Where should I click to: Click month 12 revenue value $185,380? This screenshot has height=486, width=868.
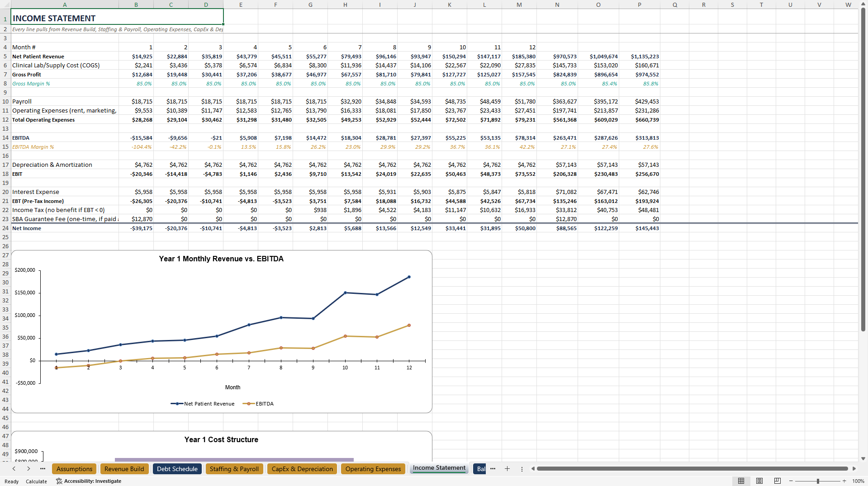point(519,56)
